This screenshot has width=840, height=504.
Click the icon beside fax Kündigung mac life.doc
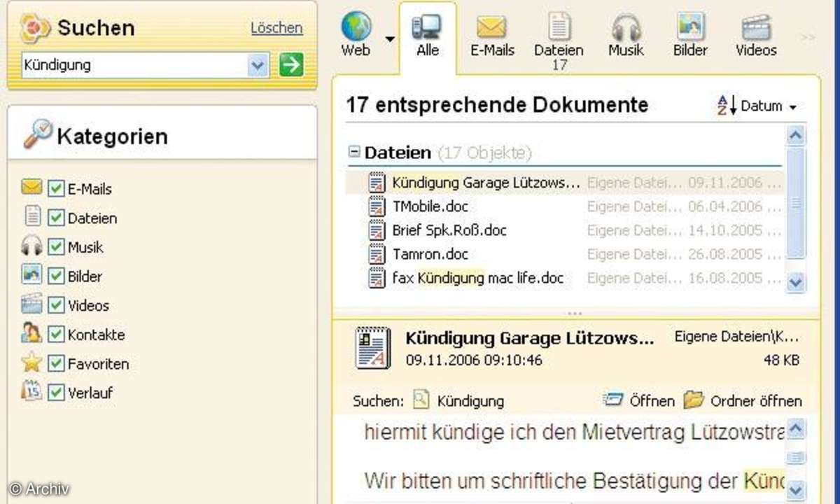pos(377,278)
